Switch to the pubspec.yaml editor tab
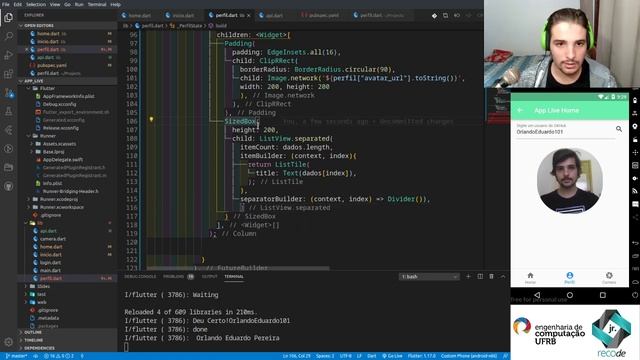 tap(323, 16)
